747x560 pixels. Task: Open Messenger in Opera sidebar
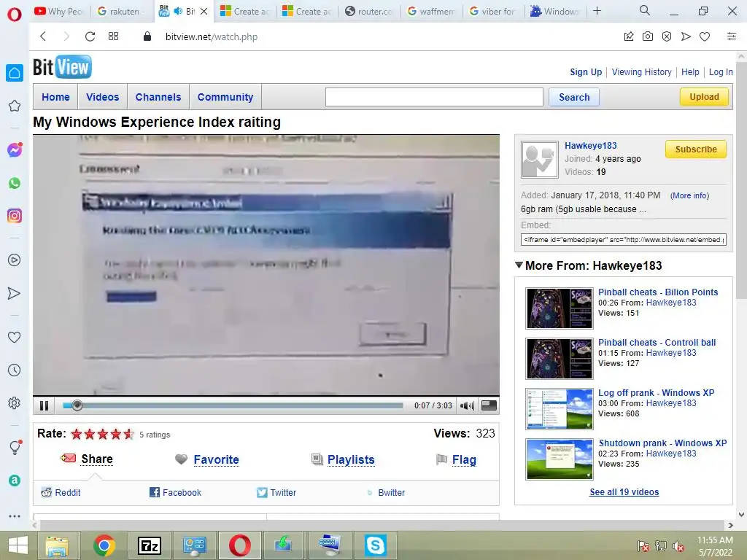(x=15, y=150)
